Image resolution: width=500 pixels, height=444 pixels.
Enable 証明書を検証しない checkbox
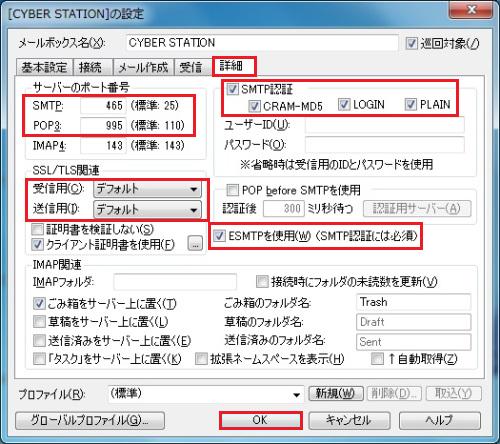(x=37, y=229)
